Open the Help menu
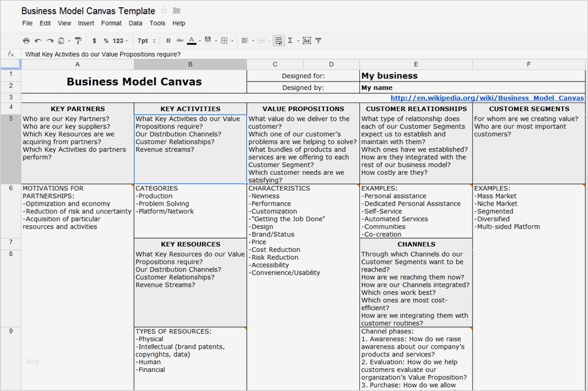The image size is (588, 391). 179,23
